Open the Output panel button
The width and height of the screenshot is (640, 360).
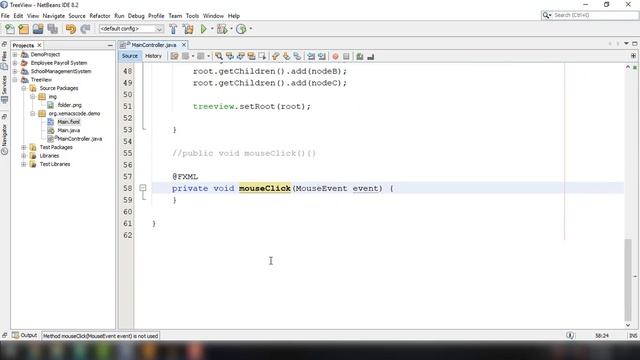click(24, 336)
